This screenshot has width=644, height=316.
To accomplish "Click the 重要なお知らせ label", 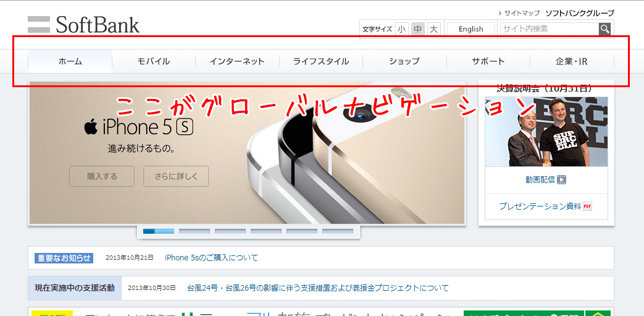I will tap(64, 258).
